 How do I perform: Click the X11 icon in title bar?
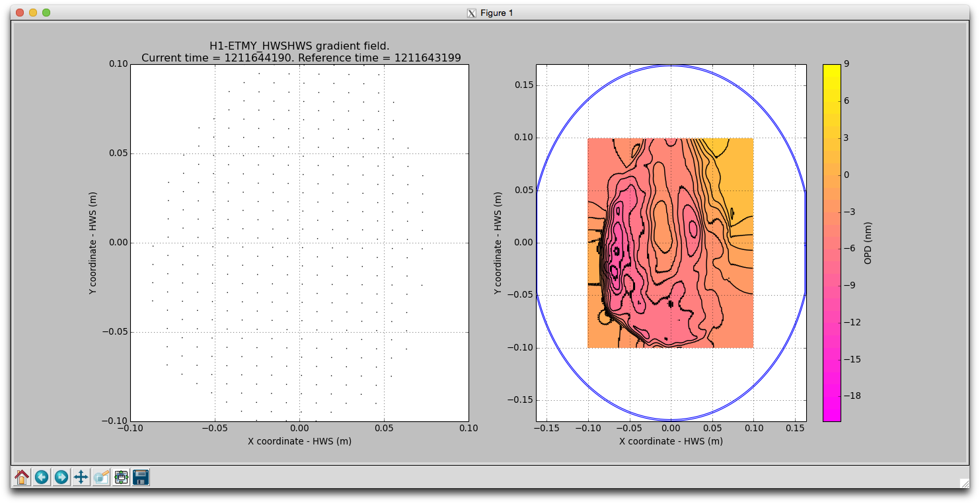tap(471, 13)
